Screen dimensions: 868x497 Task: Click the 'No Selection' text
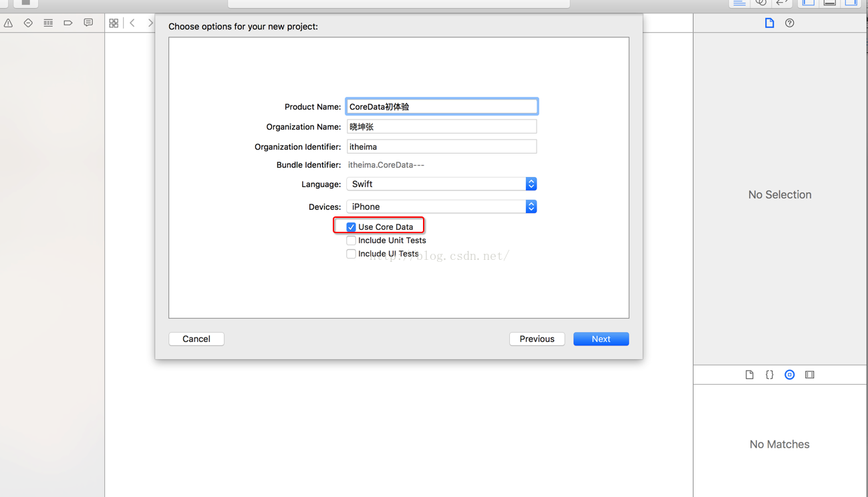pyautogui.click(x=780, y=195)
